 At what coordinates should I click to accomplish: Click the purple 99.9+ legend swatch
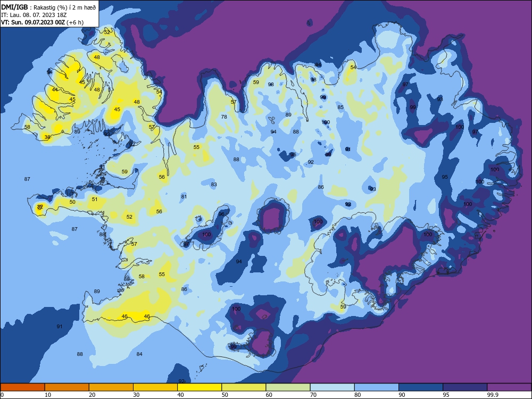coord(509,387)
